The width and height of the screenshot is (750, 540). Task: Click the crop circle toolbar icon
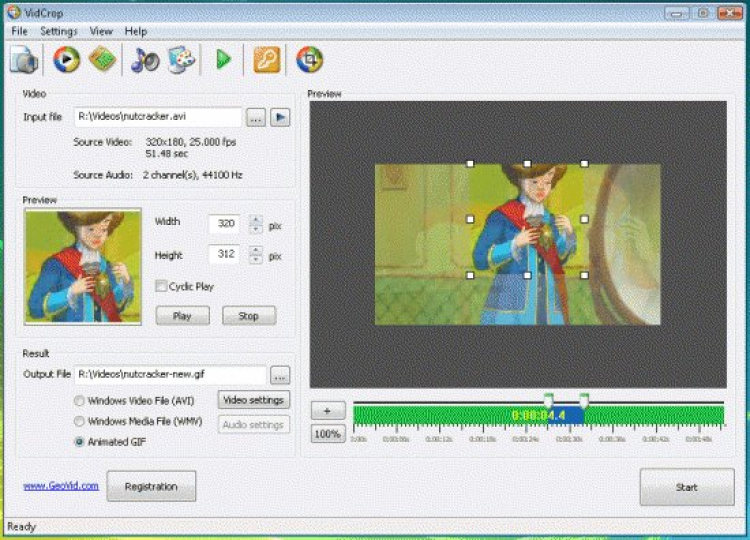(309, 59)
